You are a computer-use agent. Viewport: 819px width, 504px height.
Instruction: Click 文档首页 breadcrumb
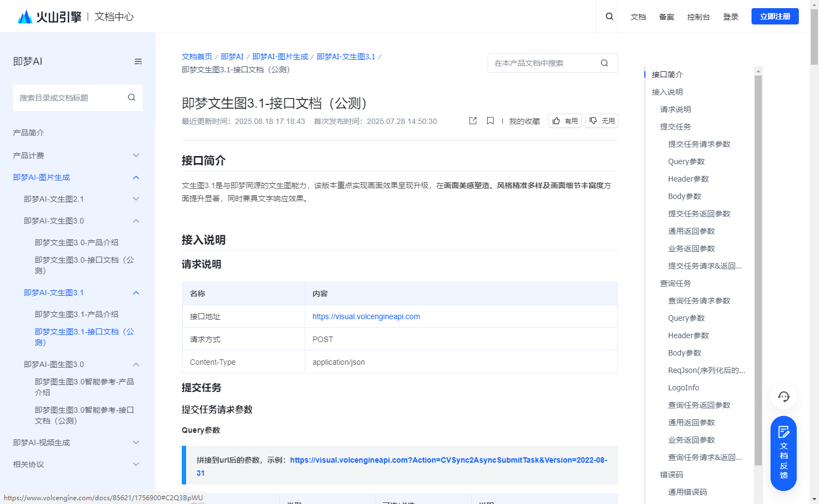(197, 57)
